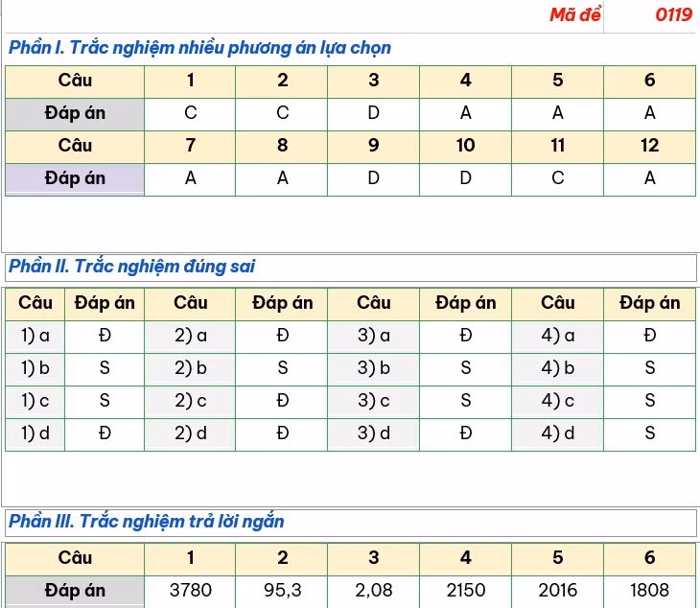Select answer cell C under question 1 in Part I
700x608 pixels.
click(x=190, y=113)
